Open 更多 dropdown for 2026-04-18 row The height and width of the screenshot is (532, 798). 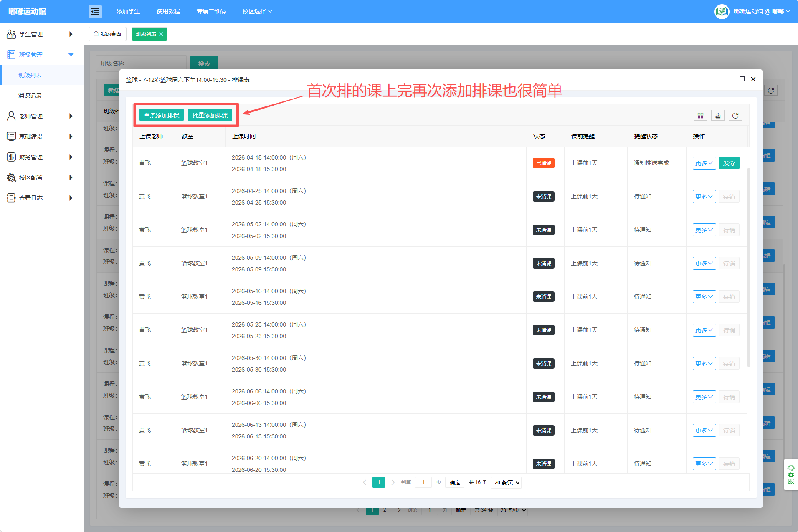704,163
